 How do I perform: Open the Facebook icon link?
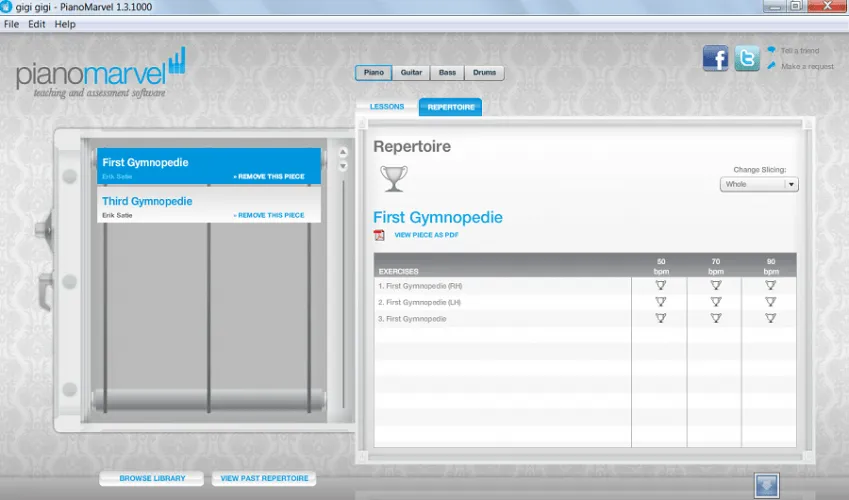tap(715, 59)
